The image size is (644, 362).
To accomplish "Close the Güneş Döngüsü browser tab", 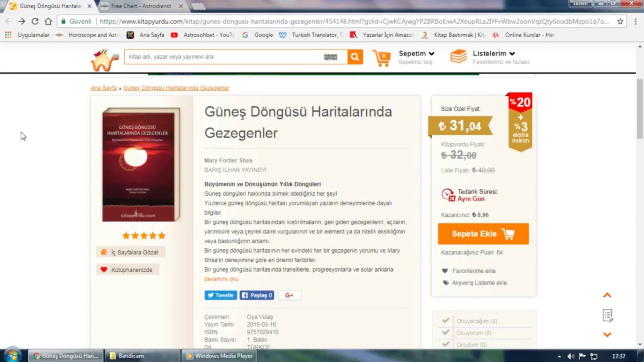I will (x=90, y=6).
